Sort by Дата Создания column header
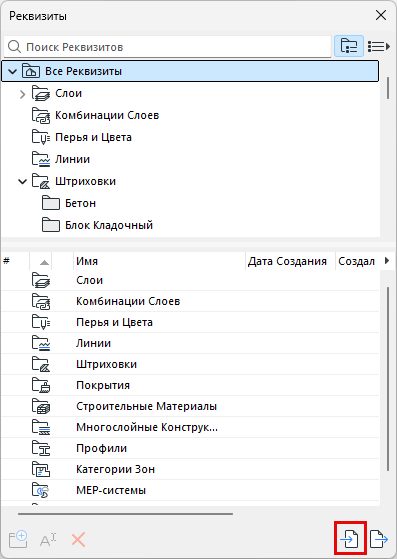The width and height of the screenshot is (397, 559). point(290,261)
